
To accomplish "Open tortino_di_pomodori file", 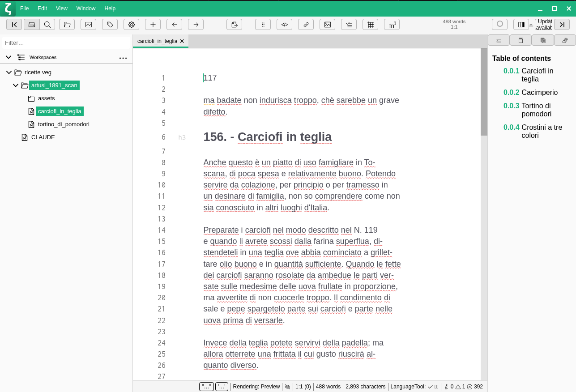I will pos(64,124).
